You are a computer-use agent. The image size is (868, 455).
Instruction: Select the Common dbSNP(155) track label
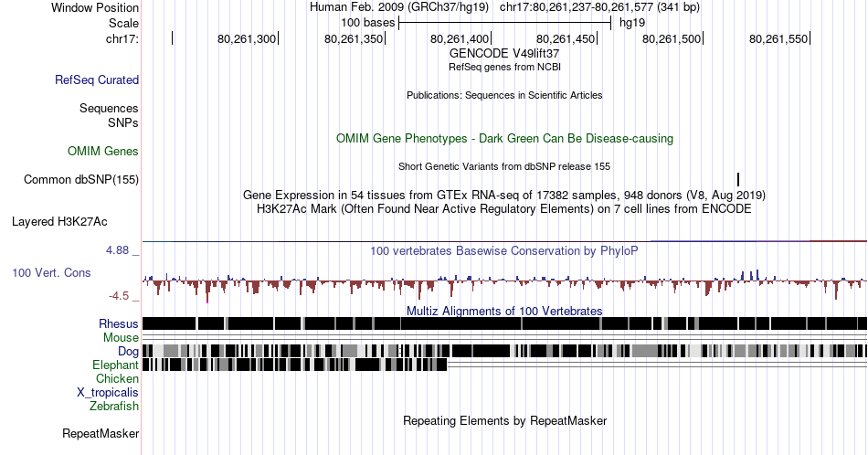80,179
